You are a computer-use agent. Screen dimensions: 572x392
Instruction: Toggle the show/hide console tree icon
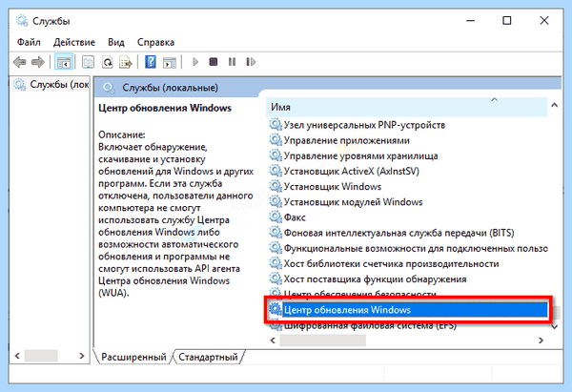[x=64, y=62]
